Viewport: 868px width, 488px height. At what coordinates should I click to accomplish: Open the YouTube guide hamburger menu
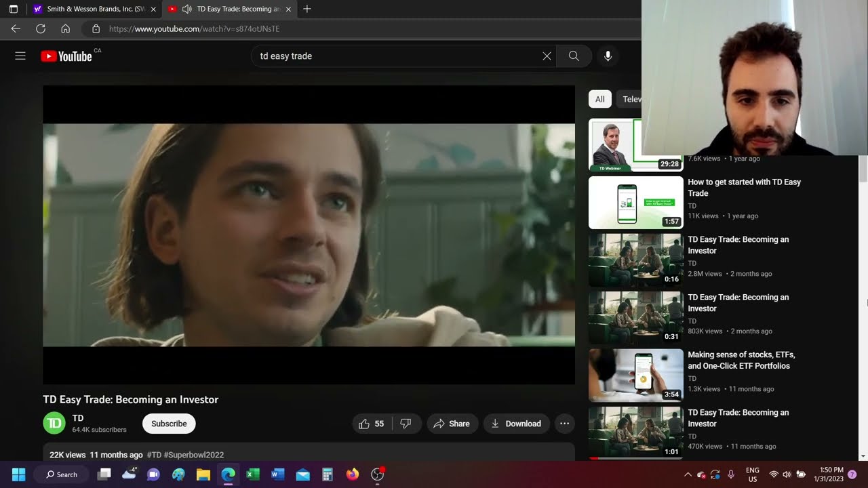[x=20, y=56]
